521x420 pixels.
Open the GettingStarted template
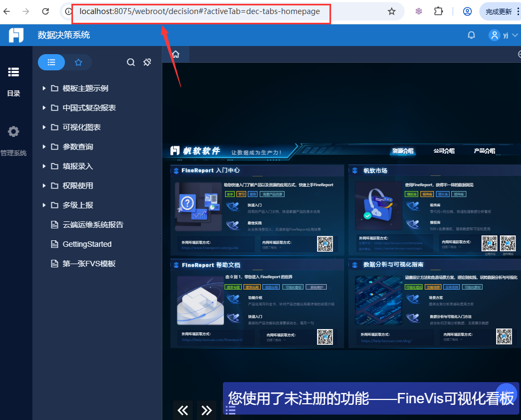pyautogui.click(x=87, y=244)
